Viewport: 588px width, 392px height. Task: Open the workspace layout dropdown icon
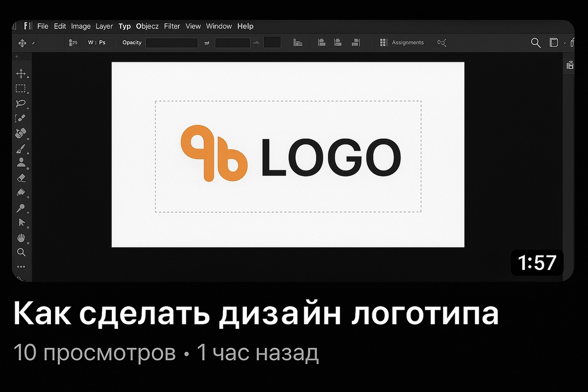(554, 43)
